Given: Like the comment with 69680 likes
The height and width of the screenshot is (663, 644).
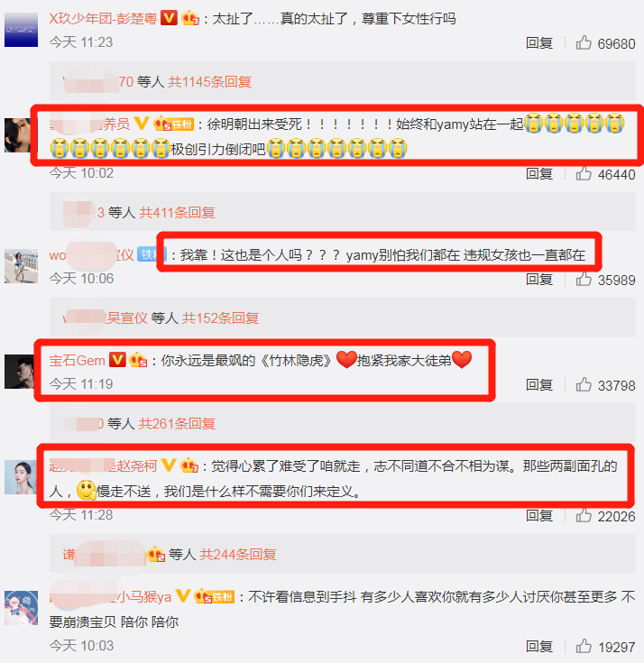Looking at the screenshot, I should coord(584,42).
